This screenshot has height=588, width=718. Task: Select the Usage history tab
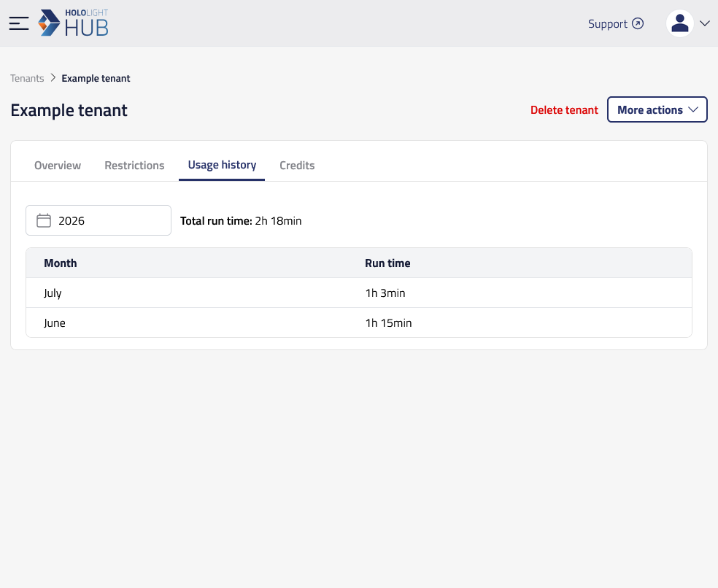tap(222, 165)
